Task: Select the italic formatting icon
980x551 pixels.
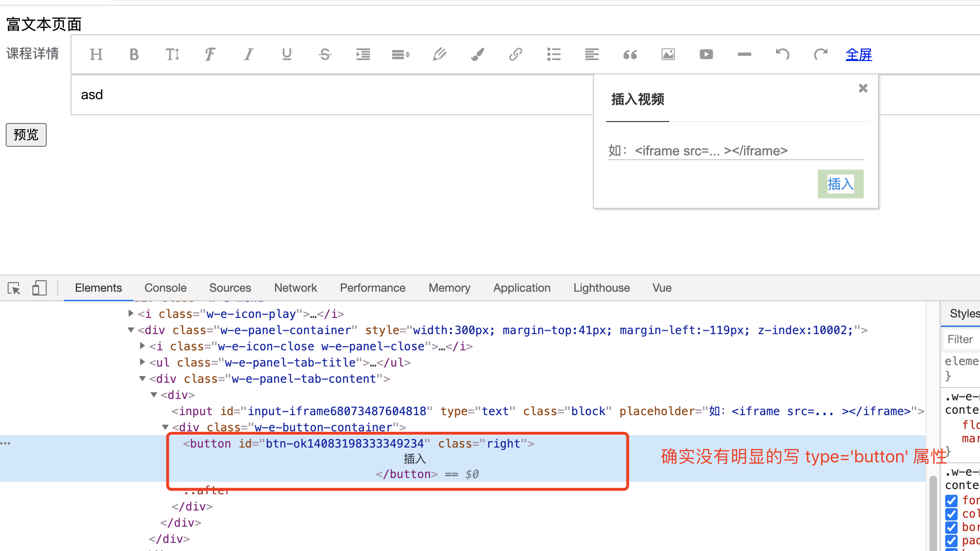Action: click(x=248, y=54)
